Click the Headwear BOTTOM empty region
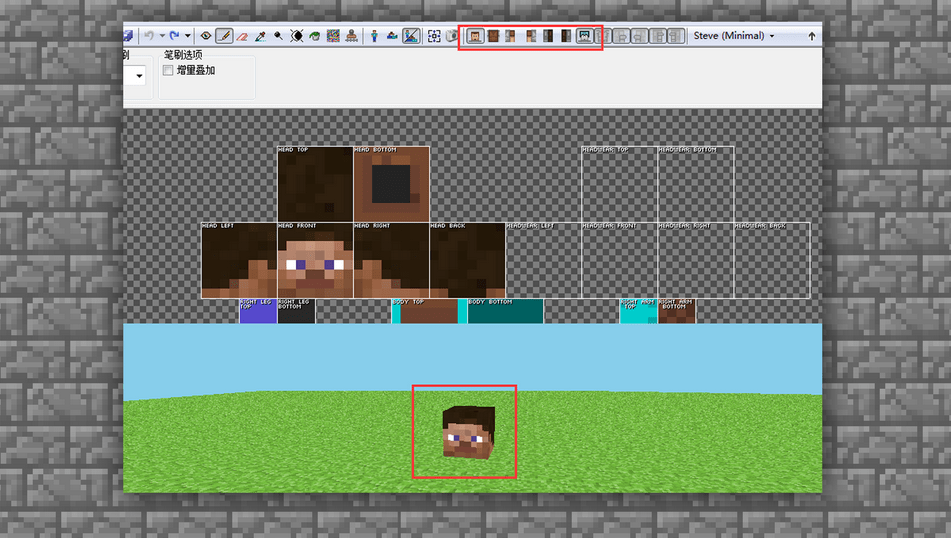 696,184
